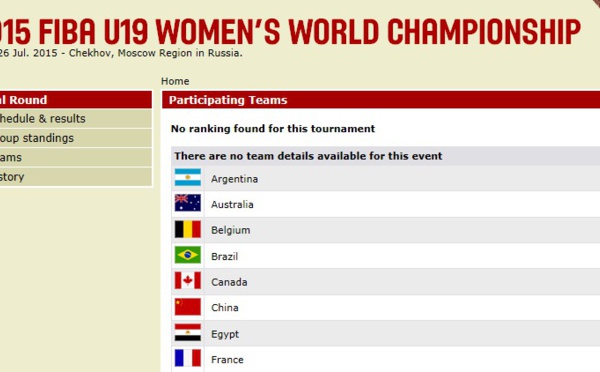Screen dimensions: 600x372
Task: Select the Belgium team name
Action: click(x=231, y=230)
